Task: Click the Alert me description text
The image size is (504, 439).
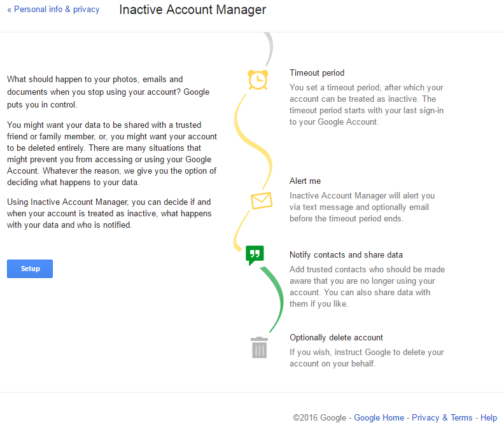Action: tap(362, 207)
